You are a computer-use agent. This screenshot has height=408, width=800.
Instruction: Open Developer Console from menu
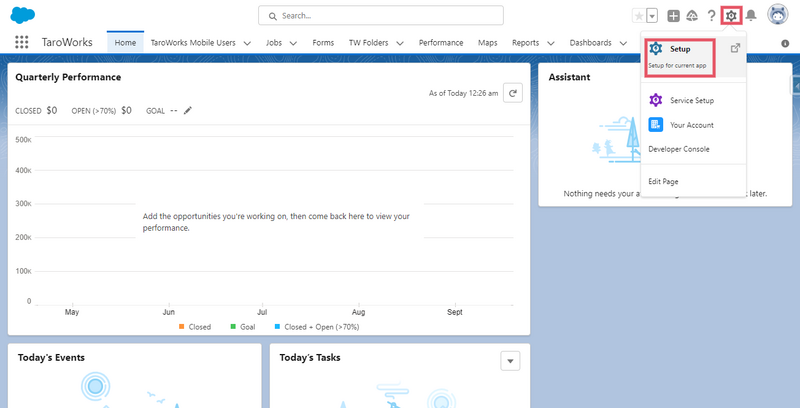point(679,149)
